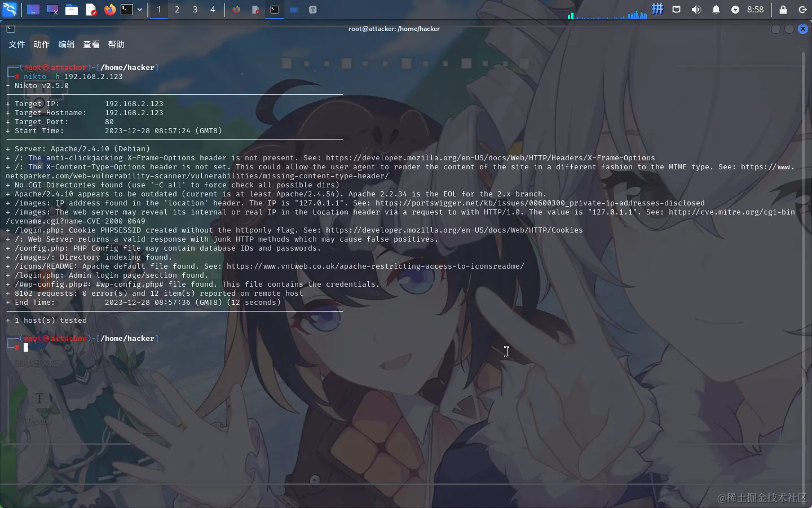This screenshot has height=508, width=812.
Task: Click the 'Nikto v2.5.0' line
Action: (37, 86)
